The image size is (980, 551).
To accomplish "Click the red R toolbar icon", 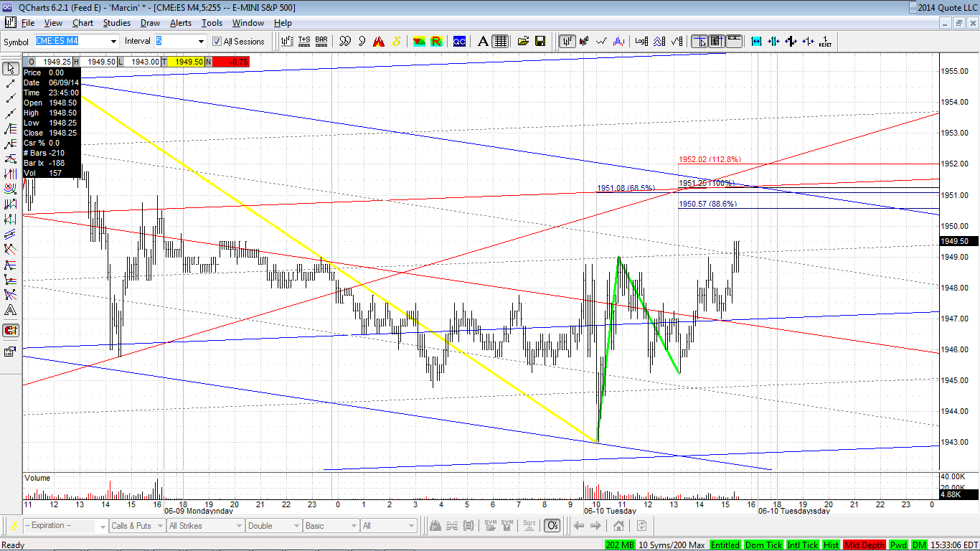I will click(x=436, y=41).
